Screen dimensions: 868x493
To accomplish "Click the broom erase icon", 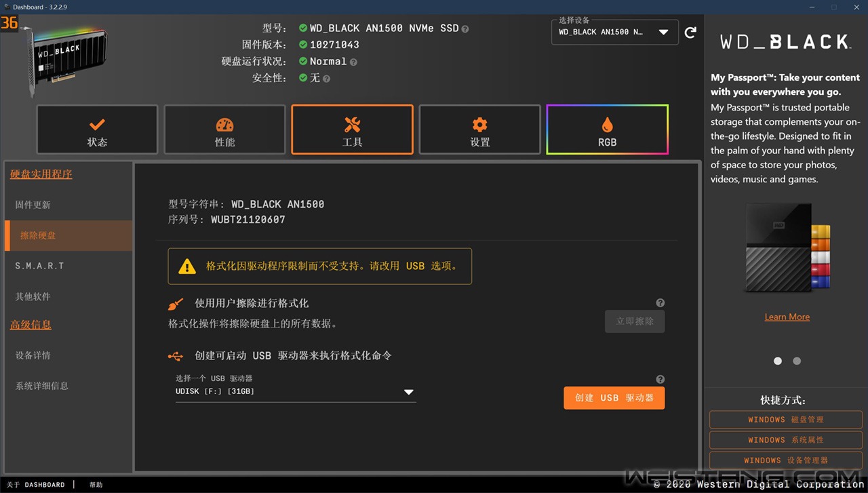I will (176, 304).
